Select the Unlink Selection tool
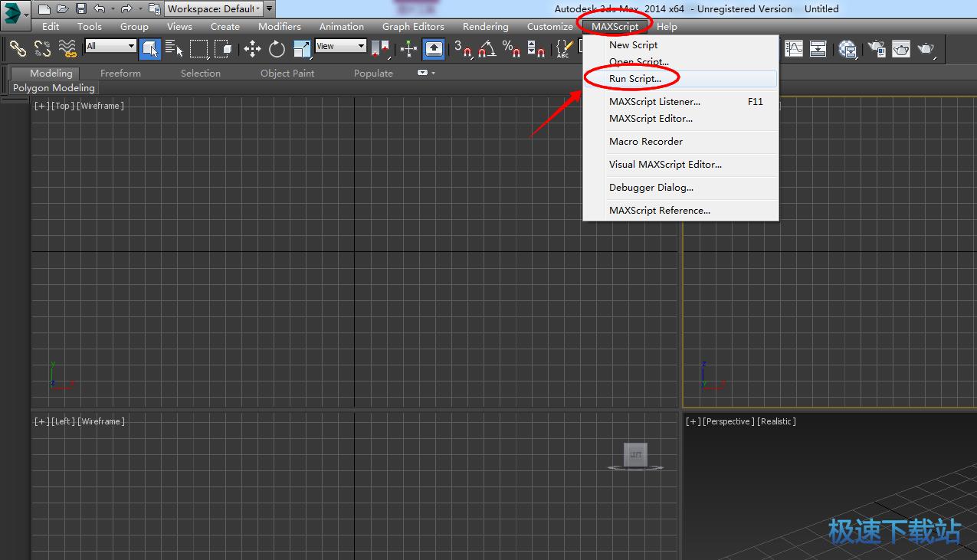Viewport: 977px width, 560px height. pos(42,49)
